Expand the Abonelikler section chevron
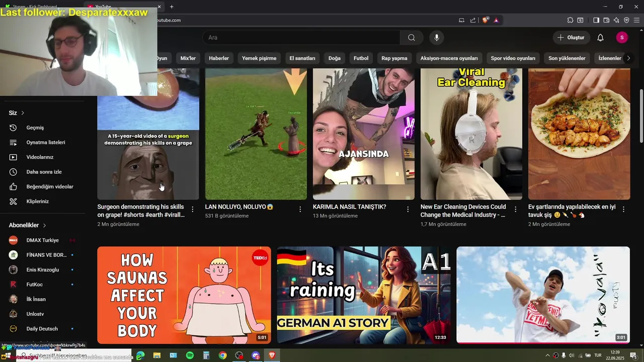Image resolution: width=644 pixels, height=362 pixels. click(44, 226)
